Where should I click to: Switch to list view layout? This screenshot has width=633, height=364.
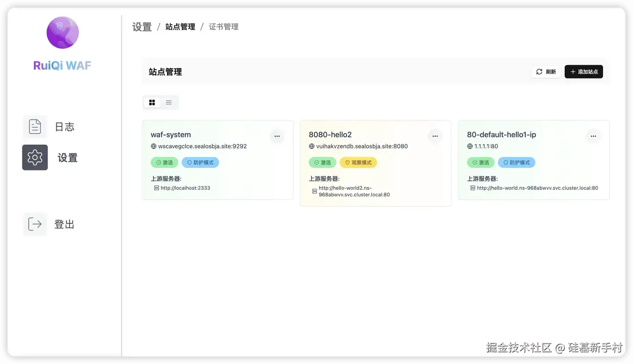(x=168, y=102)
